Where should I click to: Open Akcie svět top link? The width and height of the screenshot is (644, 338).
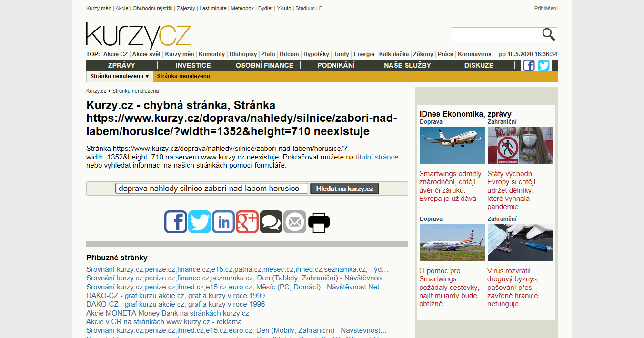[x=146, y=54]
